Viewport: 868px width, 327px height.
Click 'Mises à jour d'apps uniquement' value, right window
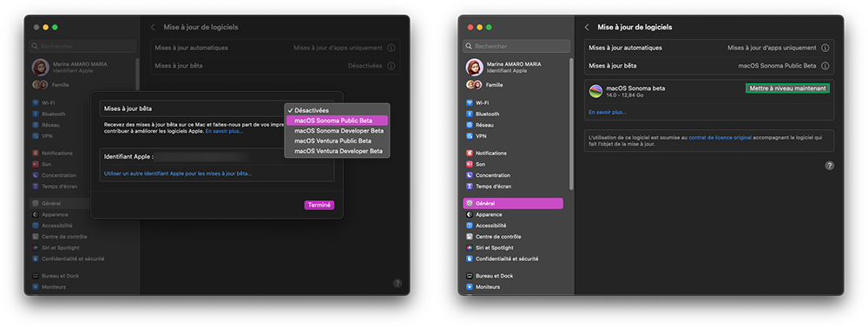(x=772, y=48)
